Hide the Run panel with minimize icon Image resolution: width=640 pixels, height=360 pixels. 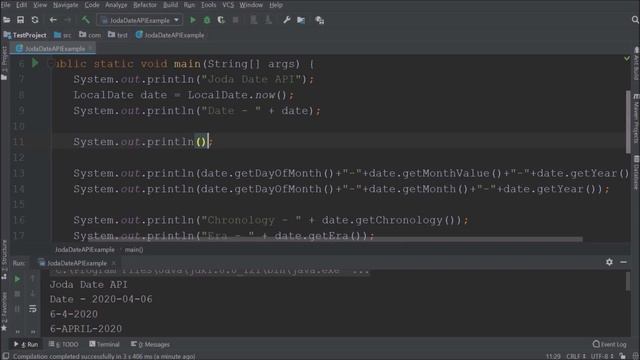pyautogui.click(x=623, y=262)
